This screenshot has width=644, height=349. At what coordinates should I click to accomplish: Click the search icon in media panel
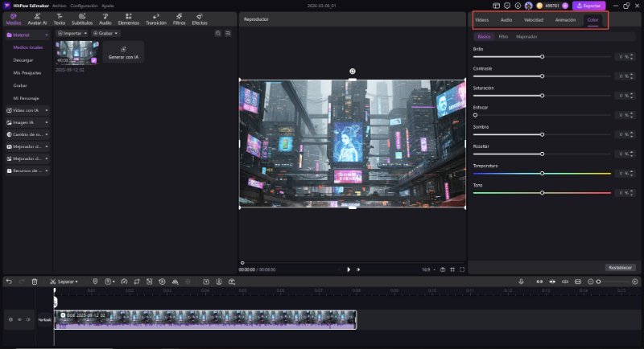click(x=218, y=33)
